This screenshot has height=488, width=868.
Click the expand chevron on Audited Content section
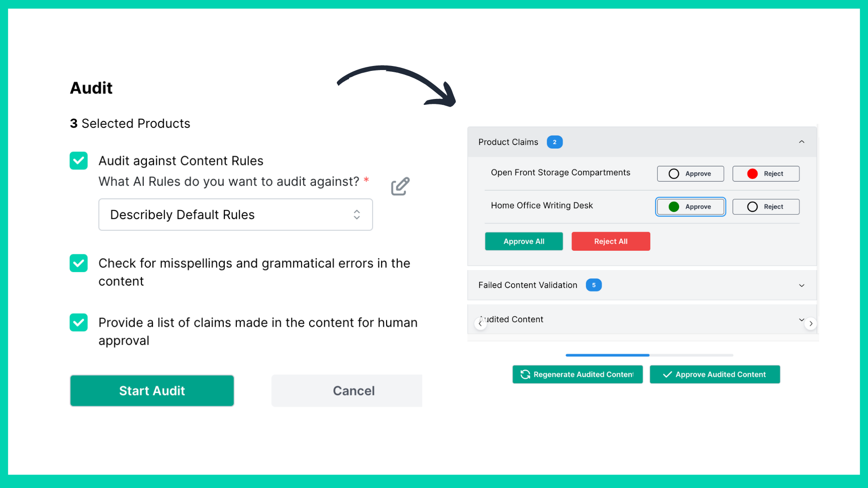(802, 319)
